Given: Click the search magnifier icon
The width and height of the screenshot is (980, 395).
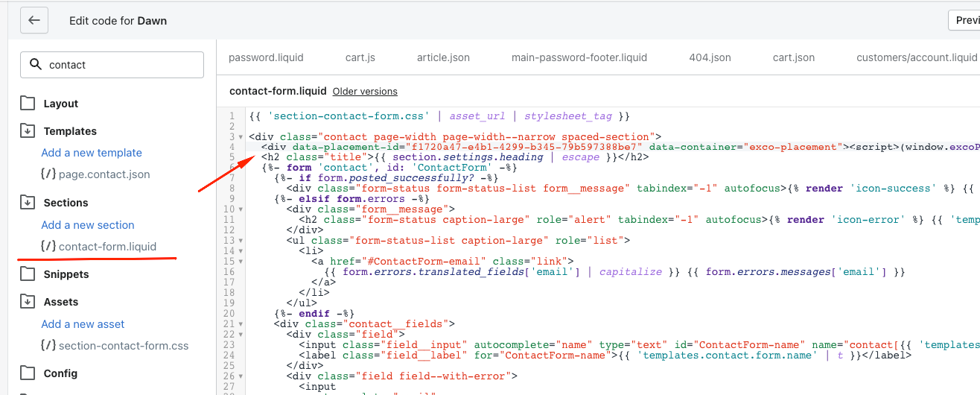Looking at the screenshot, I should click(35, 65).
